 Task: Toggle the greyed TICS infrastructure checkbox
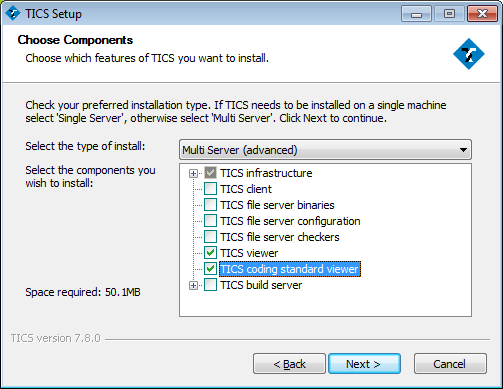[x=210, y=173]
